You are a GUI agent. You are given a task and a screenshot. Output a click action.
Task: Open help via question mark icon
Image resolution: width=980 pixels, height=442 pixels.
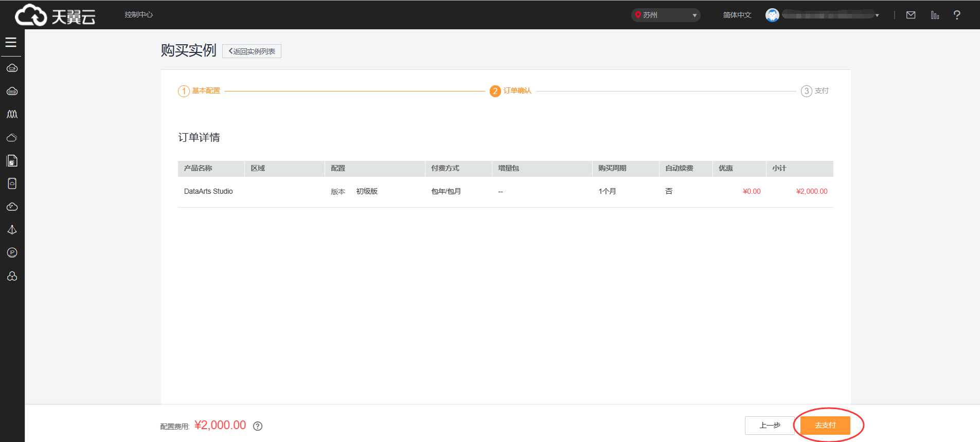coord(957,15)
